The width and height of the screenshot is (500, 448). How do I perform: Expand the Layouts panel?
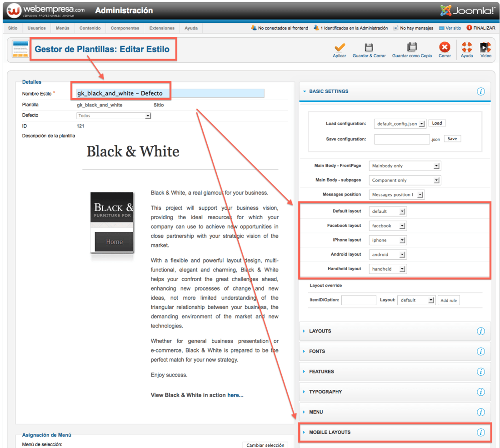pyautogui.click(x=395, y=331)
